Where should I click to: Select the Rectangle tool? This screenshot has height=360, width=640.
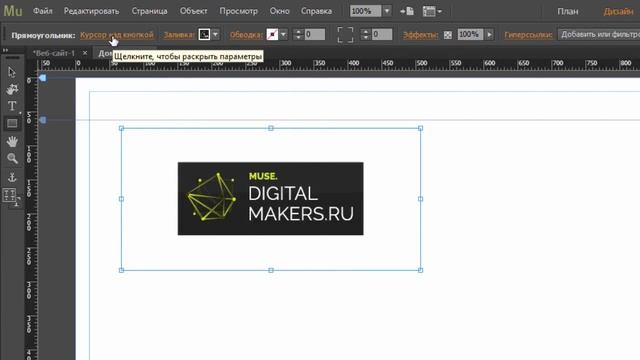(12, 123)
